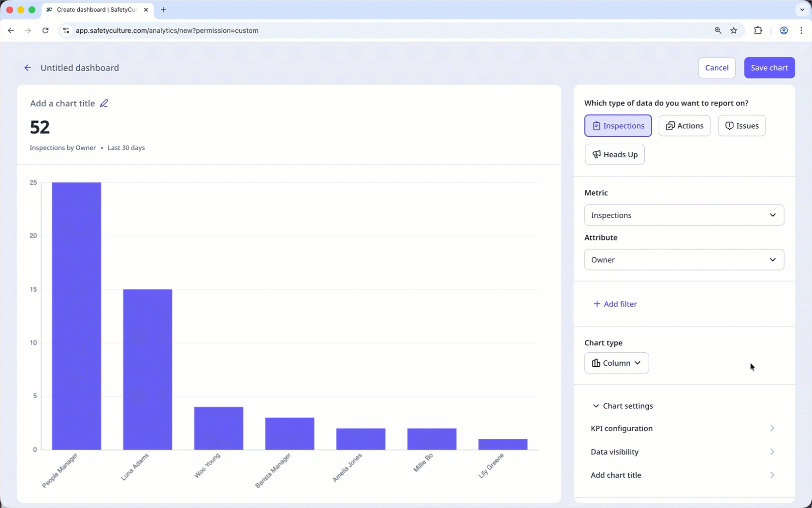
Task: Select Heads Up data type
Action: (615, 154)
